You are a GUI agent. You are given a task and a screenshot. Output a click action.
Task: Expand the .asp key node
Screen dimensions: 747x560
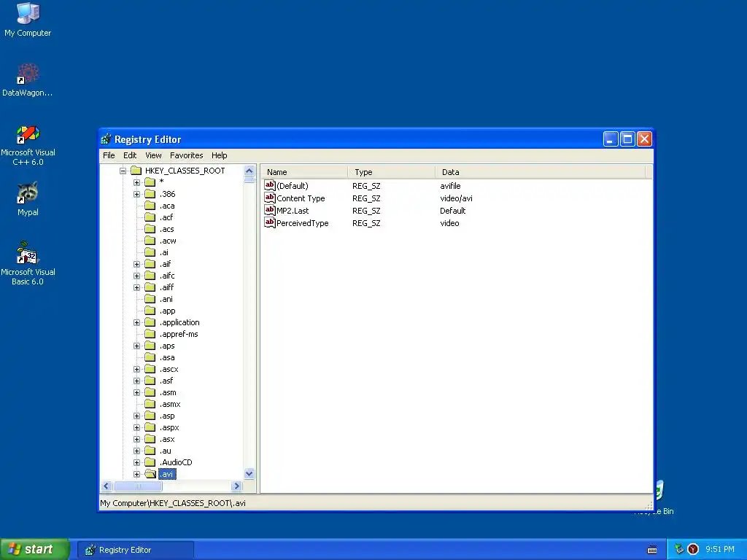[136, 416]
